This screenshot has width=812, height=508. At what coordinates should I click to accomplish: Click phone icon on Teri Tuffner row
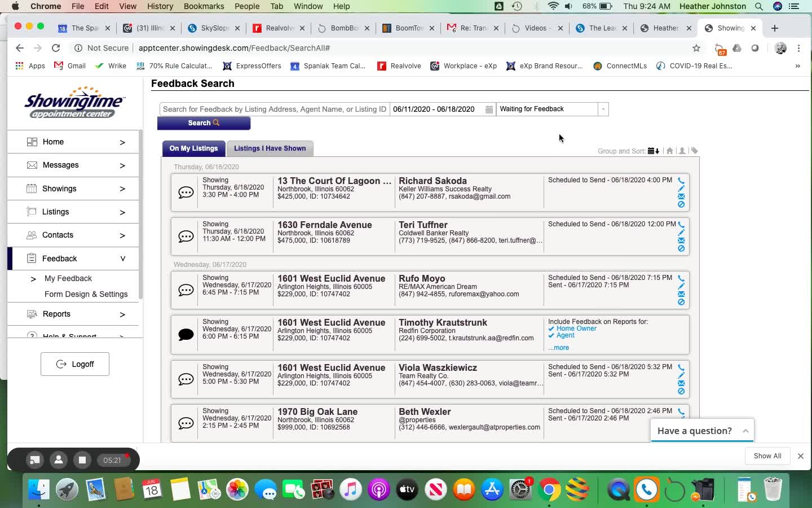coord(681,225)
